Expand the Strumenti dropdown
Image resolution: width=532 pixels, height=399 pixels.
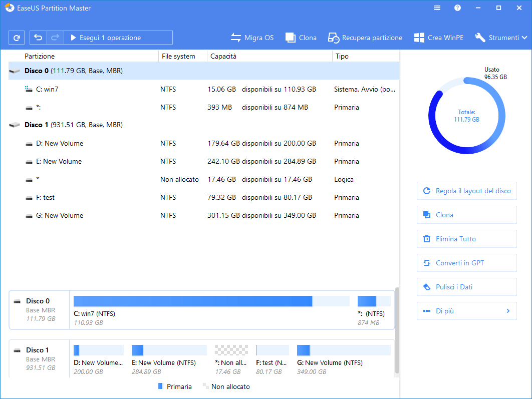(x=501, y=38)
